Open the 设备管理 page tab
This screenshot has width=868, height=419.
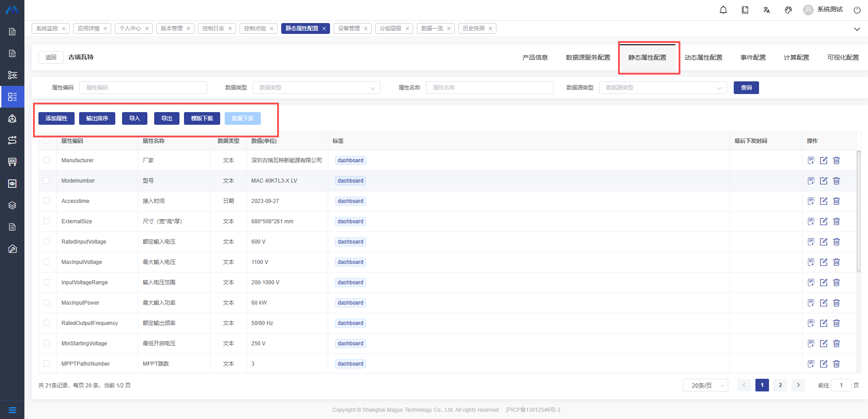click(349, 28)
